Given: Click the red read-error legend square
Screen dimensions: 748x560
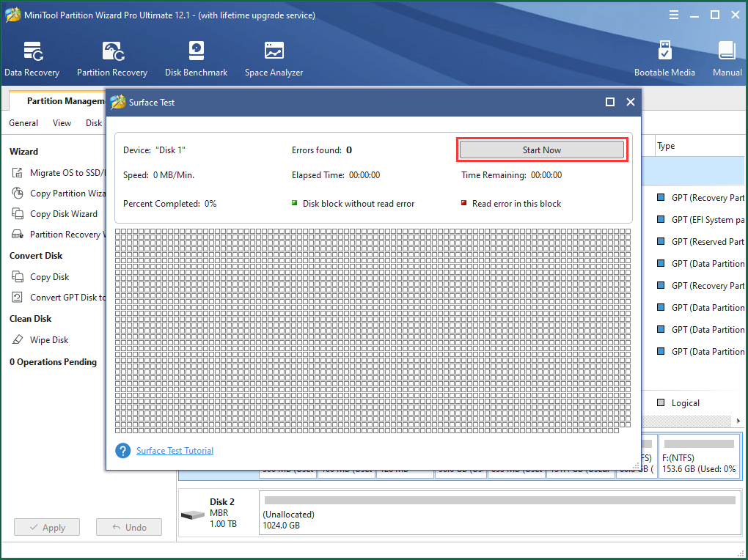Looking at the screenshot, I should coord(463,203).
